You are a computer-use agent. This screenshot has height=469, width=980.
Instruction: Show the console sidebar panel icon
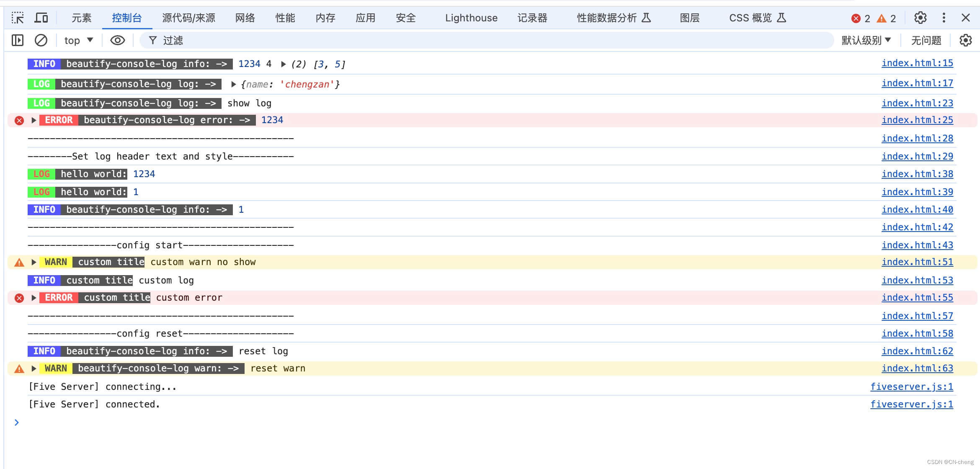[x=18, y=40]
